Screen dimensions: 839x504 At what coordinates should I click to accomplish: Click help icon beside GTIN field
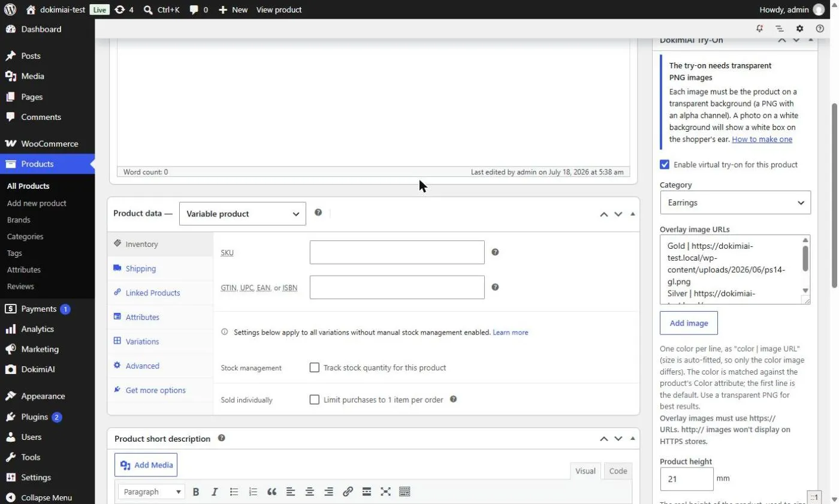click(x=495, y=287)
